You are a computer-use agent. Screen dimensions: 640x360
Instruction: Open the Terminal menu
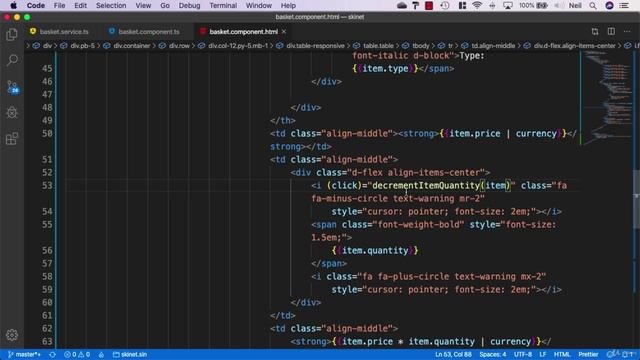point(223,5)
